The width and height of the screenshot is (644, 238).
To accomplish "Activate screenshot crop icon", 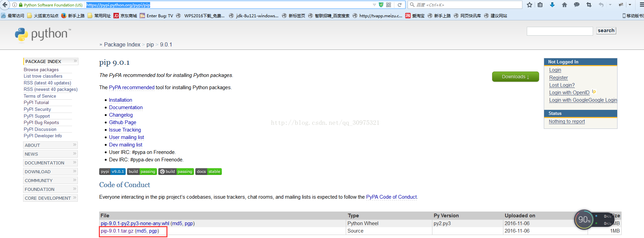I will point(589,5).
